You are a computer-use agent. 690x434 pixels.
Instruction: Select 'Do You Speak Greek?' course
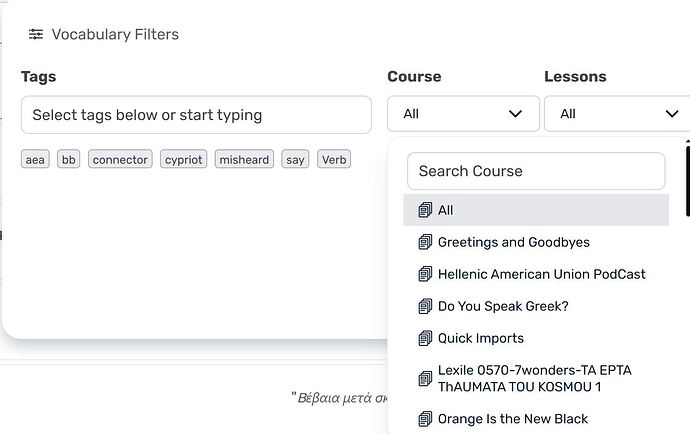click(x=503, y=306)
